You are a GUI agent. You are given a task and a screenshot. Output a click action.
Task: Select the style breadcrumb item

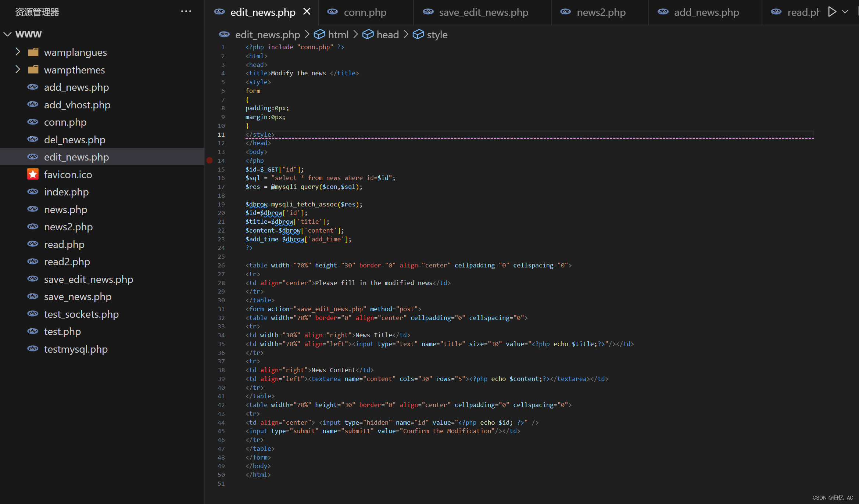pos(437,35)
